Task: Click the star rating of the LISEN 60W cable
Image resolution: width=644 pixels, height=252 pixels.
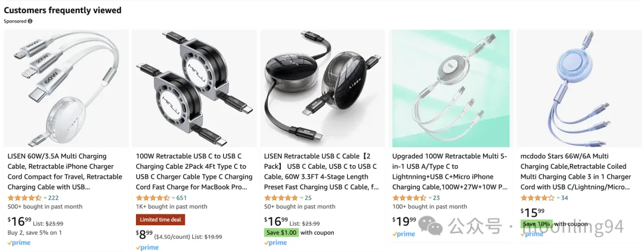Action: coord(24,198)
